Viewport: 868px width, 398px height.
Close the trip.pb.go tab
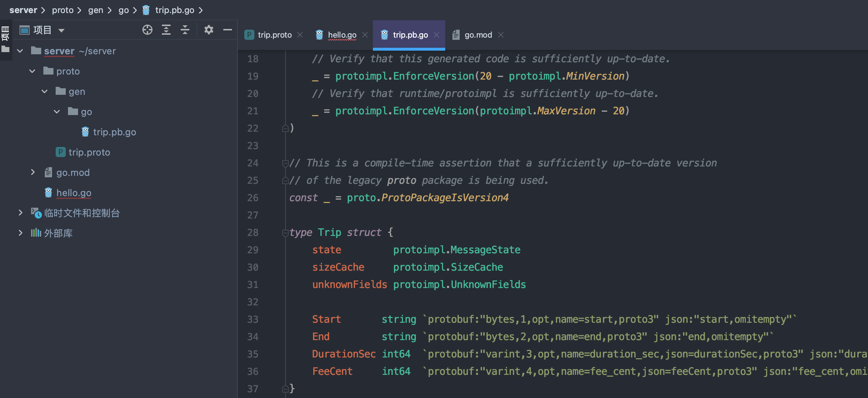tap(437, 35)
